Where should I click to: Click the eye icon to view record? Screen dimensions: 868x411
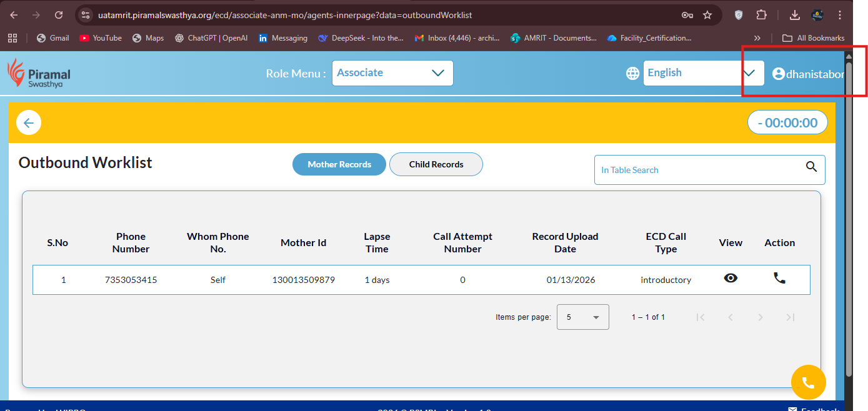click(731, 279)
